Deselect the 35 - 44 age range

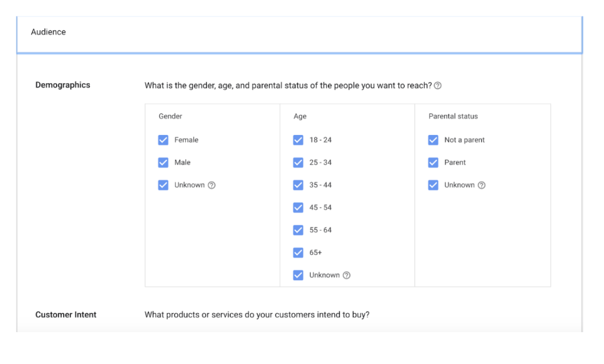point(298,185)
